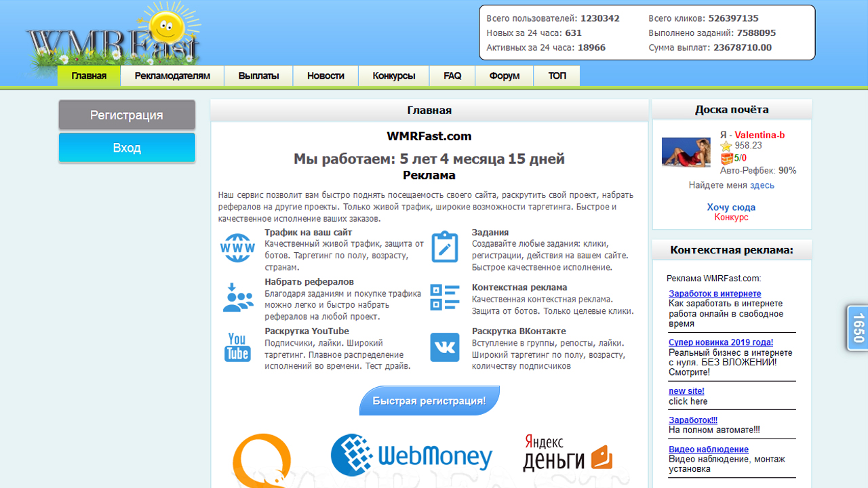868x488 pixels.
Task: Click the orange QIWI payment logo
Action: pyautogui.click(x=262, y=461)
